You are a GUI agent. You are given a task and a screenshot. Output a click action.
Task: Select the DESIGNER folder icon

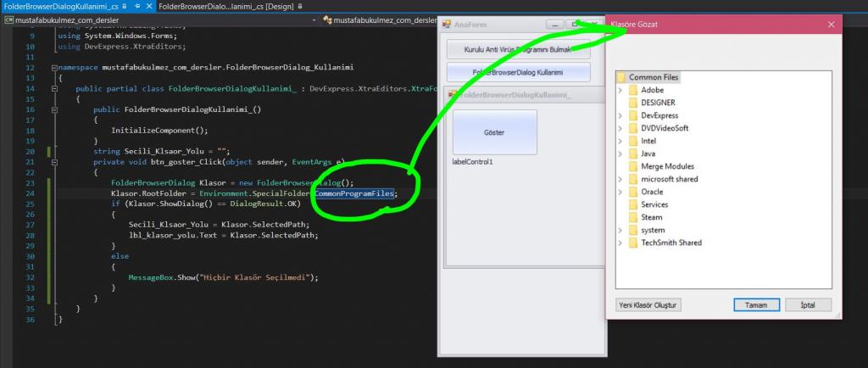point(633,103)
